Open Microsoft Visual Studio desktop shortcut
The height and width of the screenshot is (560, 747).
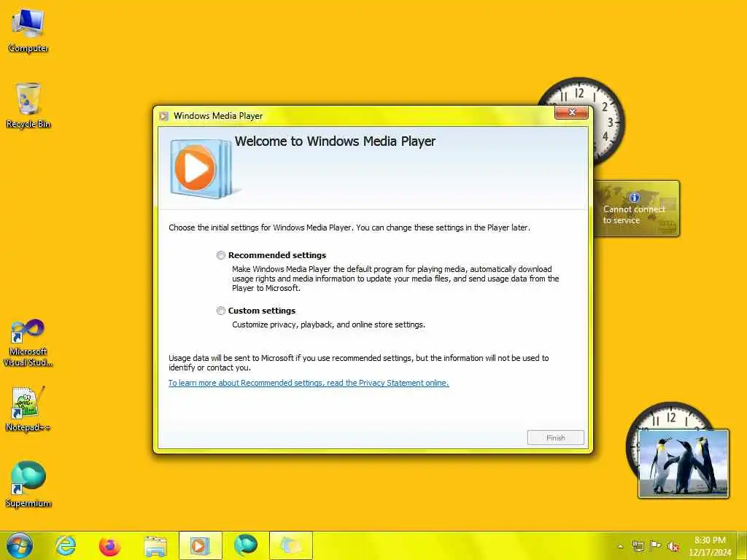(x=28, y=343)
